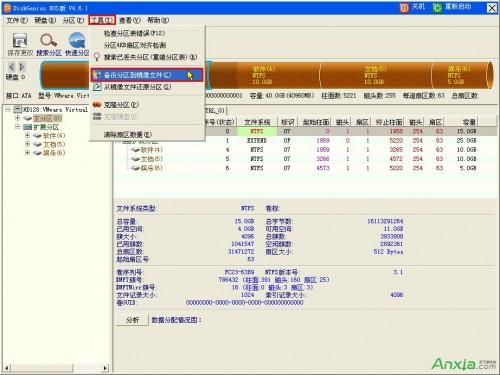Go to the previous disk with the left arrow
Viewport: 500px width, 375px height.
tap(12, 67)
